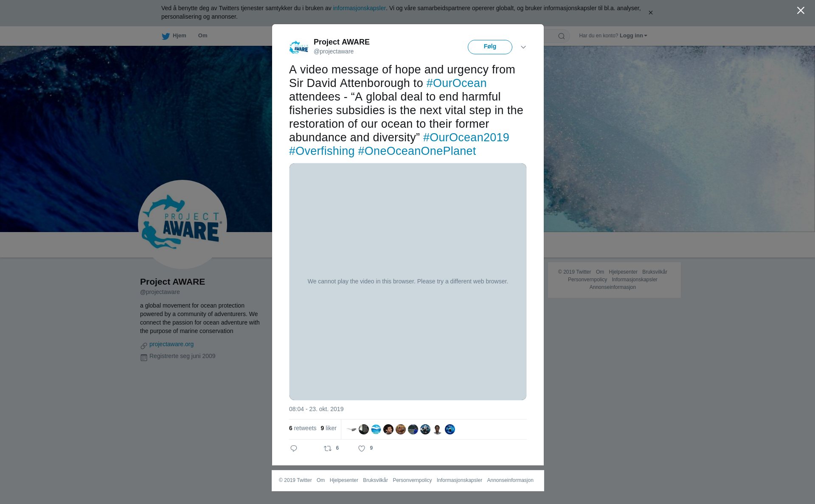Click the first liker avatar thumbnail
The width and height of the screenshot is (815, 504).
(x=351, y=429)
